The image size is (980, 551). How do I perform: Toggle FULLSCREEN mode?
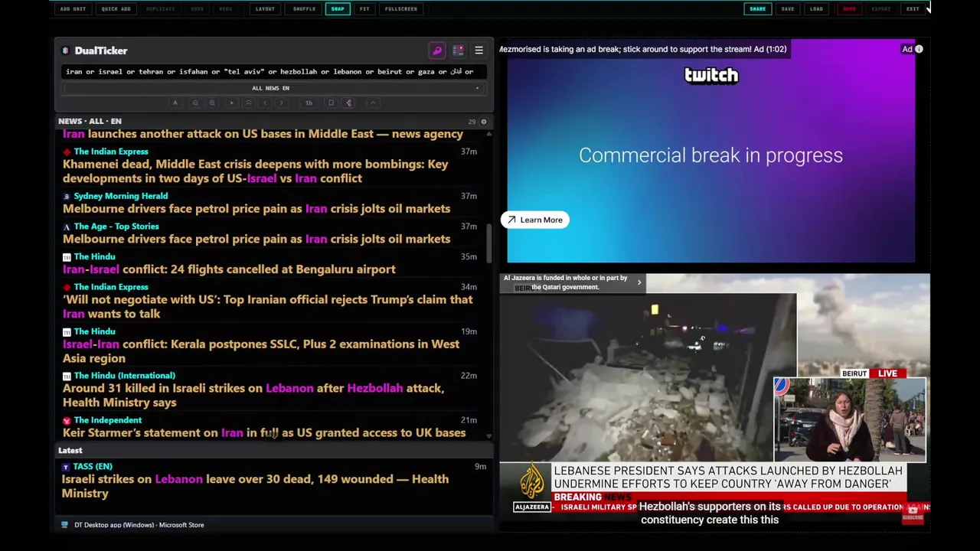[401, 9]
